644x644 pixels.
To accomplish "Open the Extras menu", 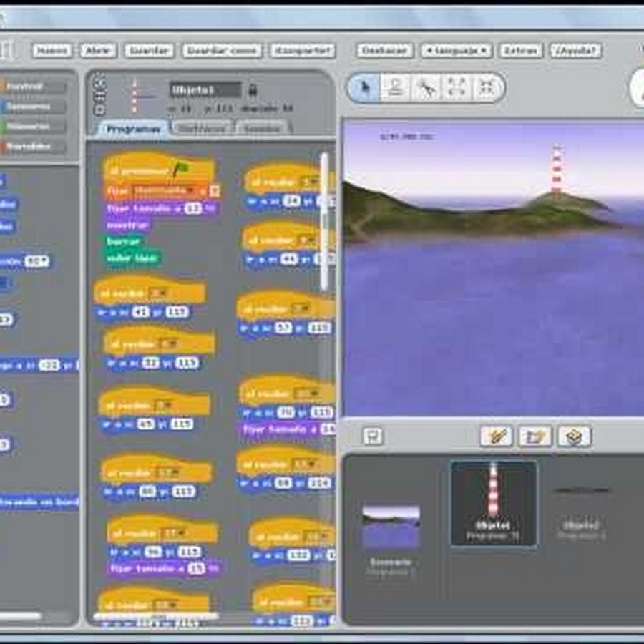I will (x=519, y=51).
